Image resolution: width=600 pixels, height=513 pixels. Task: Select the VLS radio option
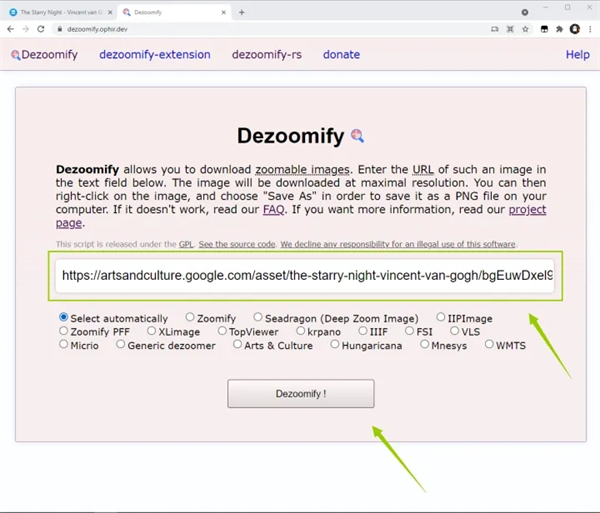454,331
